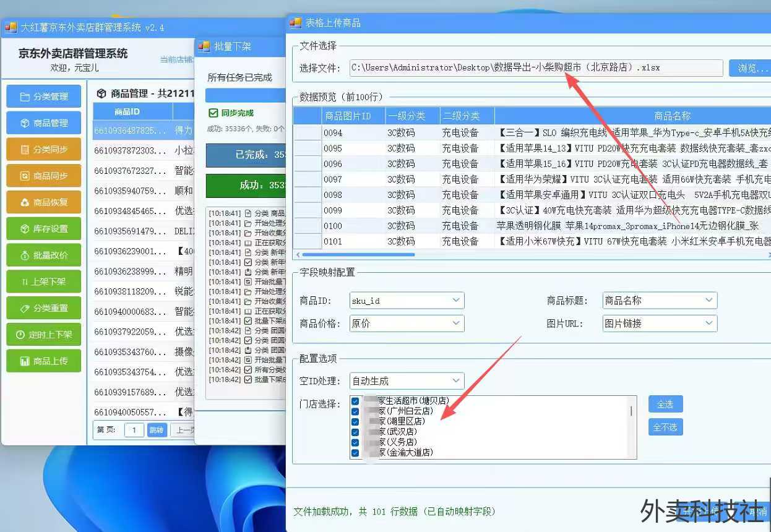
Task: Open the 商品ID dropdown showing sku_id
Action: (407, 301)
